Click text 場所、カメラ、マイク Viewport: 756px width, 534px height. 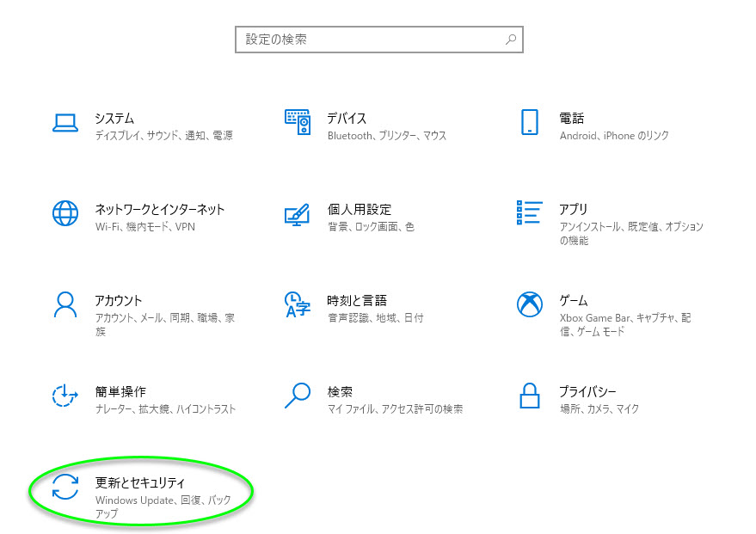coord(599,408)
